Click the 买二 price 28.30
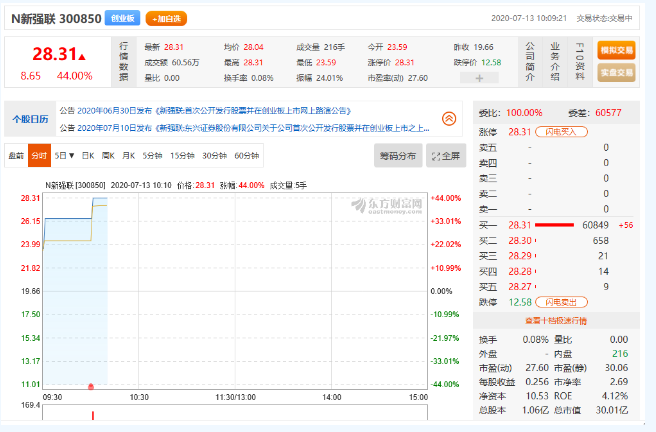The height and width of the screenshot is (432, 656). click(x=520, y=240)
